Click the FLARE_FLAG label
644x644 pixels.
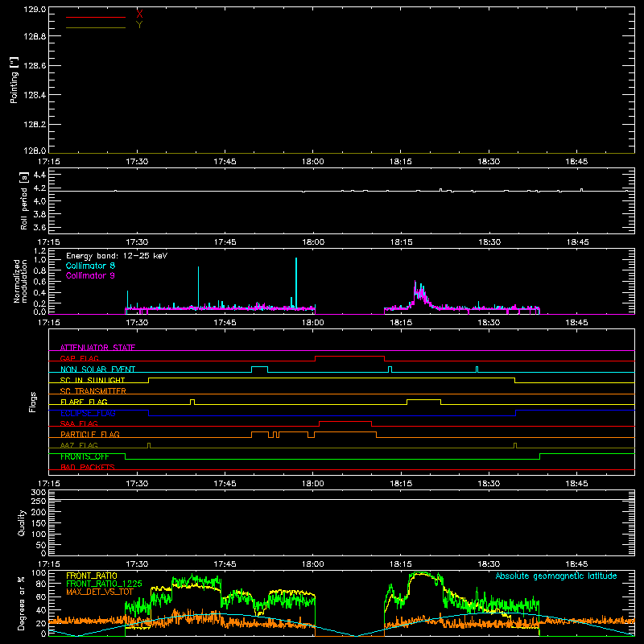coord(84,402)
